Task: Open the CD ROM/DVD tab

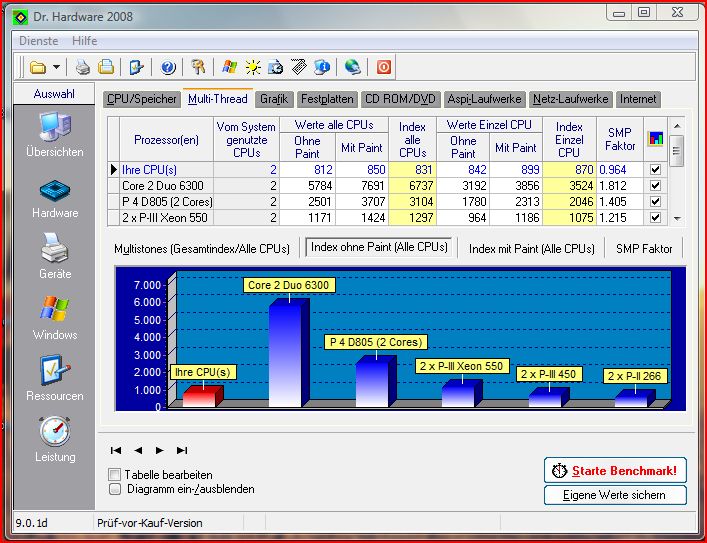Action: pos(400,99)
